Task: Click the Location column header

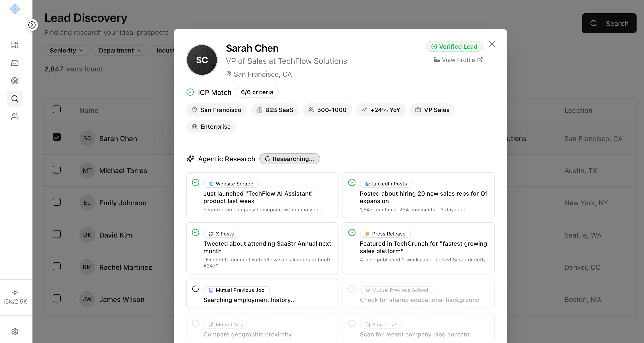Action: 578,110
